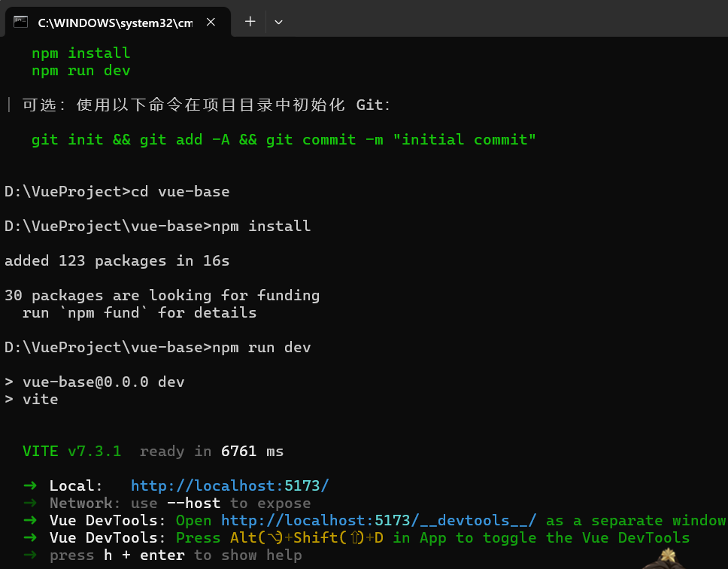
Task: Open a new terminal tab
Action: (250, 21)
